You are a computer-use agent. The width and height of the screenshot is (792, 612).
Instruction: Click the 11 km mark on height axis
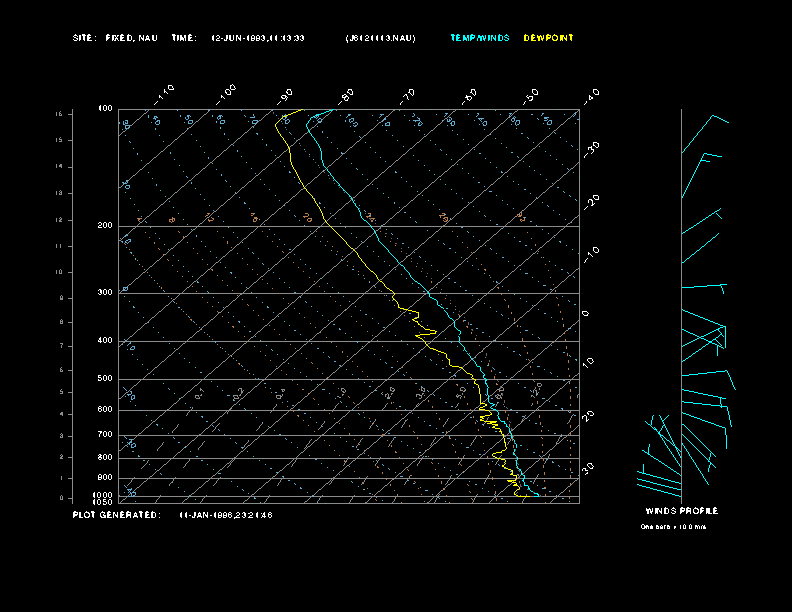(59, 246)
